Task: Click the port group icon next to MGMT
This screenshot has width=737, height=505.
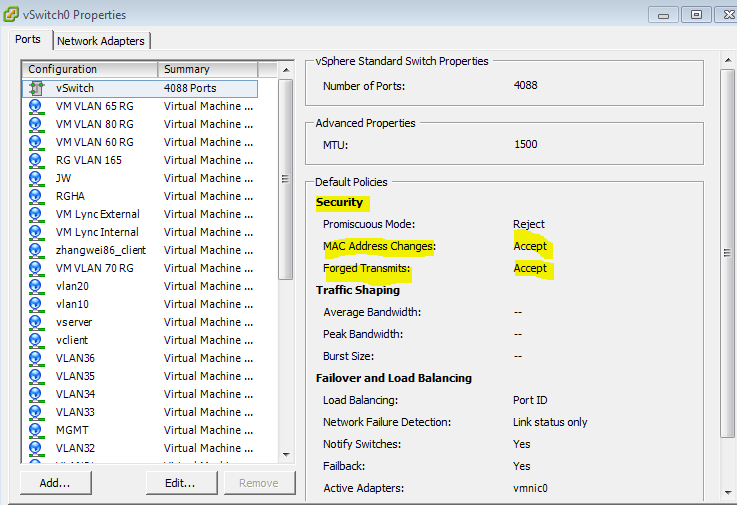Action: pyautogui.click(x=36, y=430)
